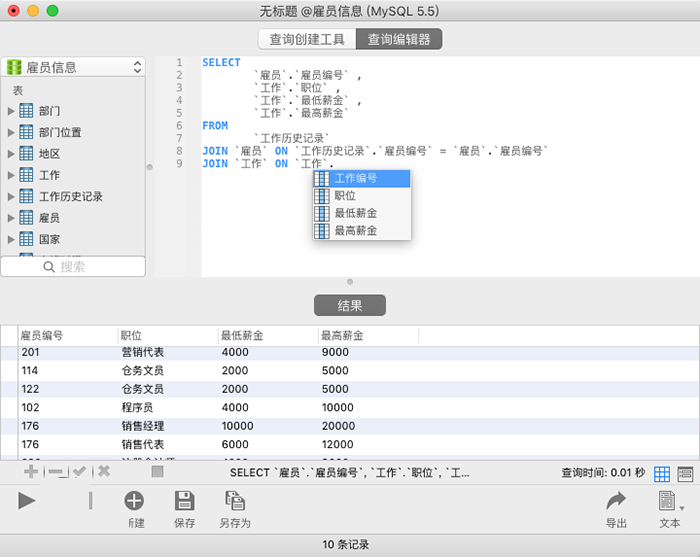The image size is (700, 557).
Task: Click the 工作历史记录 table icon
Action: [x=26, y=196]
